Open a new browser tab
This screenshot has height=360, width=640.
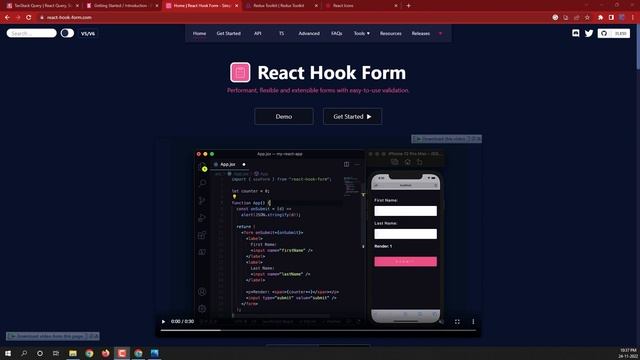pyautogui.click(x=408, y=6)
